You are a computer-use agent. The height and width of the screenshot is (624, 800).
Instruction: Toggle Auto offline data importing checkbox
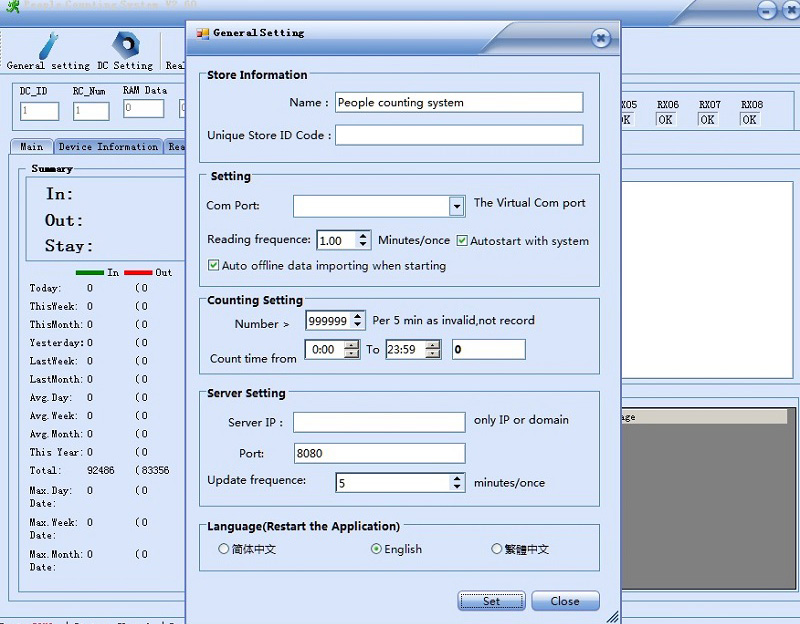pos(213,265)
